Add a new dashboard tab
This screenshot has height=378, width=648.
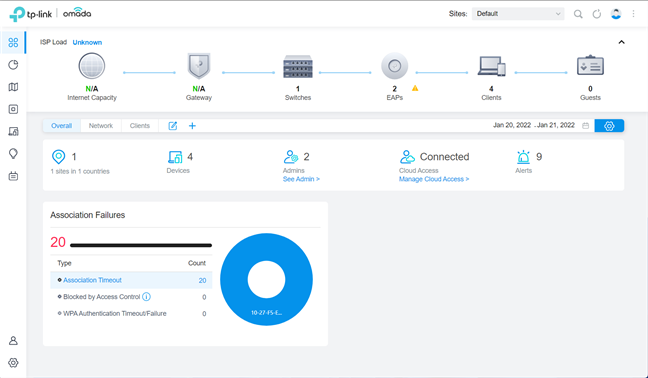click(x=192, y=126)
